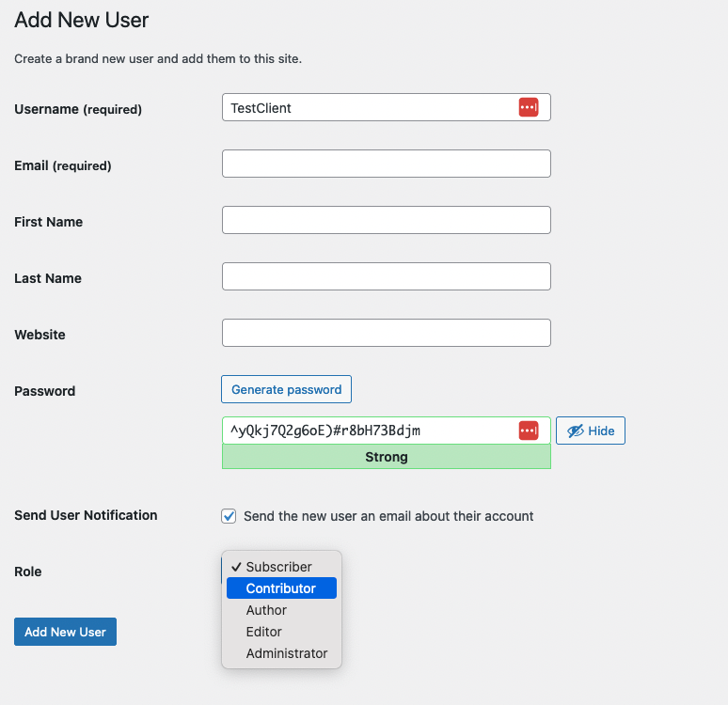
Task: Click the password manager icon in Username field
Action: [529, 107]
